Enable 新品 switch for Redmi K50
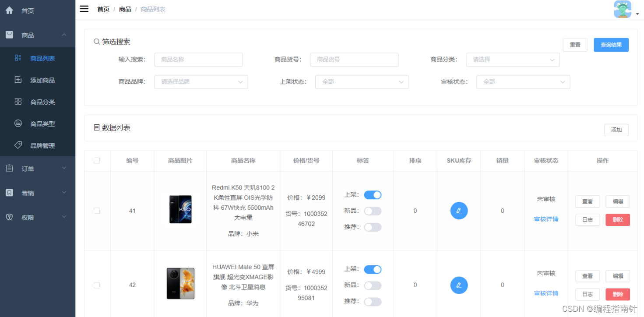The width and height of the screenshot is (644, 317). [373, 211]
